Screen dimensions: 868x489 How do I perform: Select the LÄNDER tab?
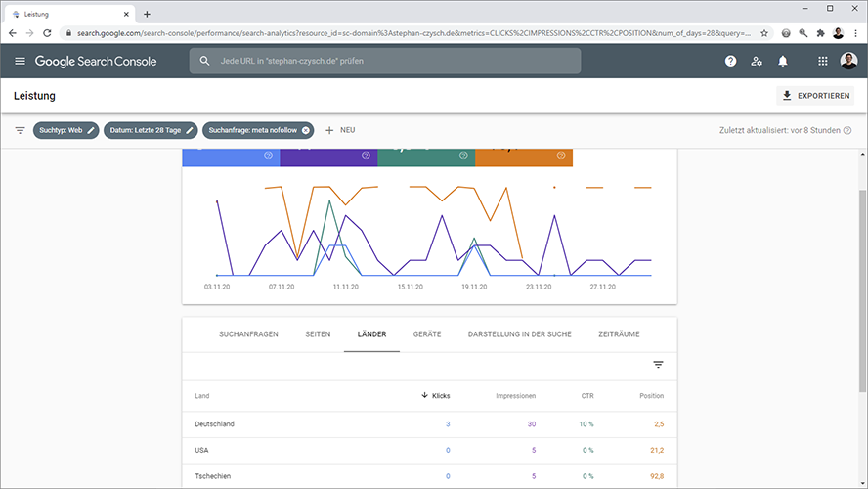(372, 334)
